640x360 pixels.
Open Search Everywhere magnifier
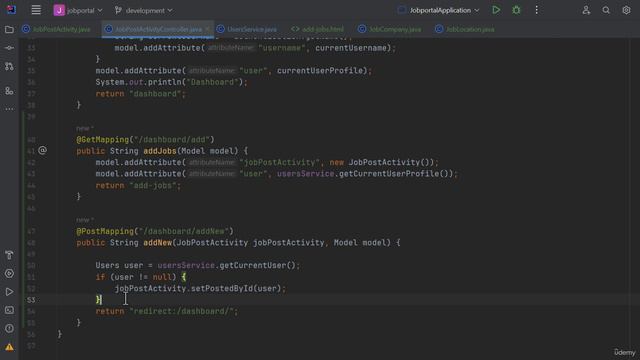tap(606, 10)
